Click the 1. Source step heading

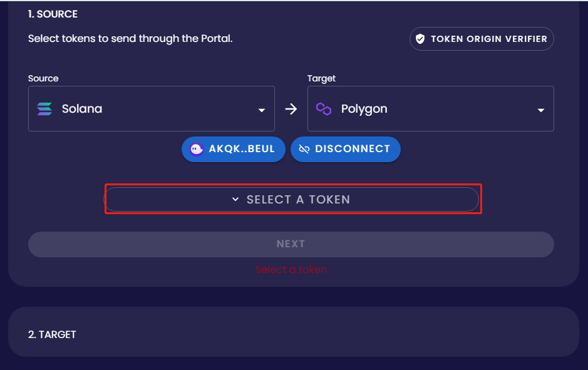pos(53,14)
